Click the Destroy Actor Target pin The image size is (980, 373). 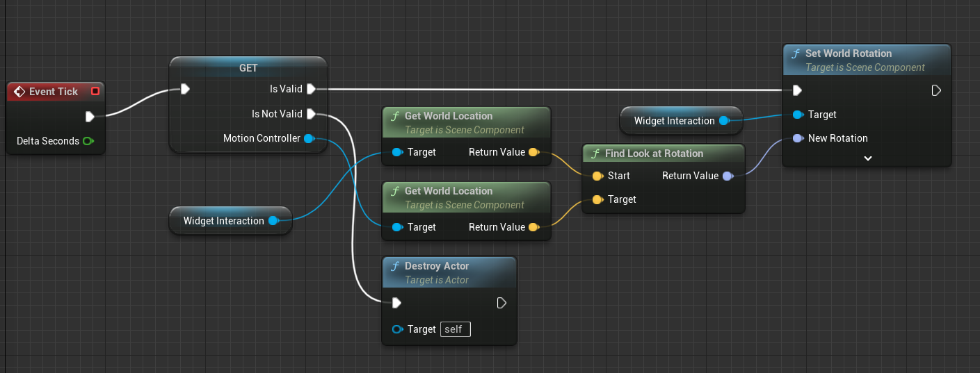[x=396, y=329]
